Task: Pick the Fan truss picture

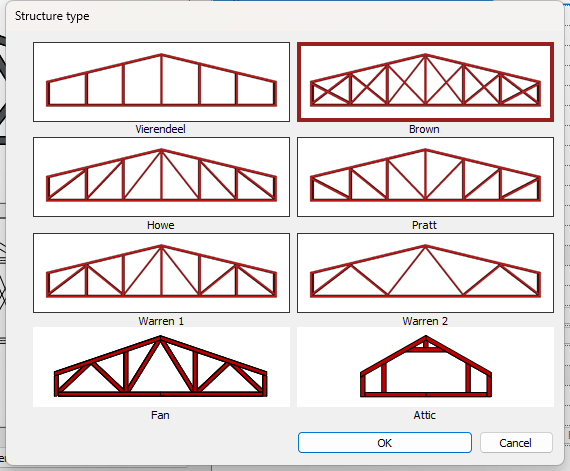Action: coord(161,367)
